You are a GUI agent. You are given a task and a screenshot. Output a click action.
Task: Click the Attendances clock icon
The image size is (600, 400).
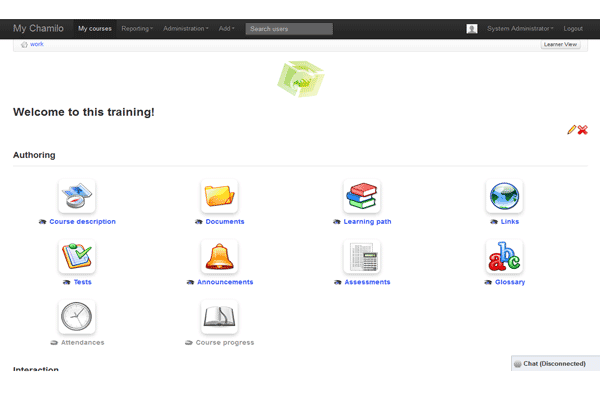[x=77, y=317]
